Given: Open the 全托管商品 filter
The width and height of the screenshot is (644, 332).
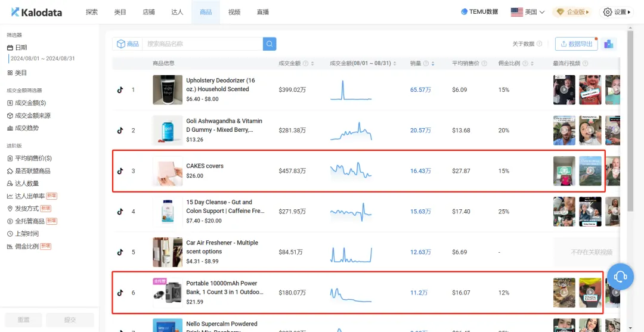Looking at the screenshot, I should (x=32, y=221).
